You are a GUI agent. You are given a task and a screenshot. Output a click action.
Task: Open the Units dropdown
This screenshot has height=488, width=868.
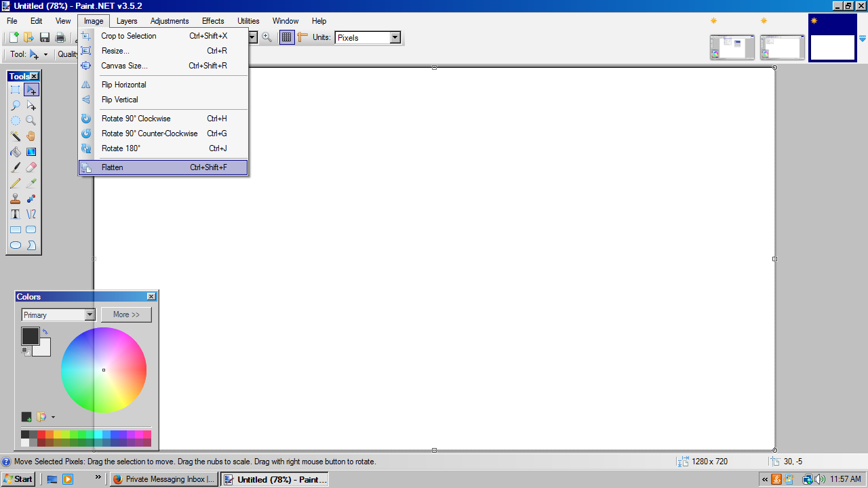[395, 38]
